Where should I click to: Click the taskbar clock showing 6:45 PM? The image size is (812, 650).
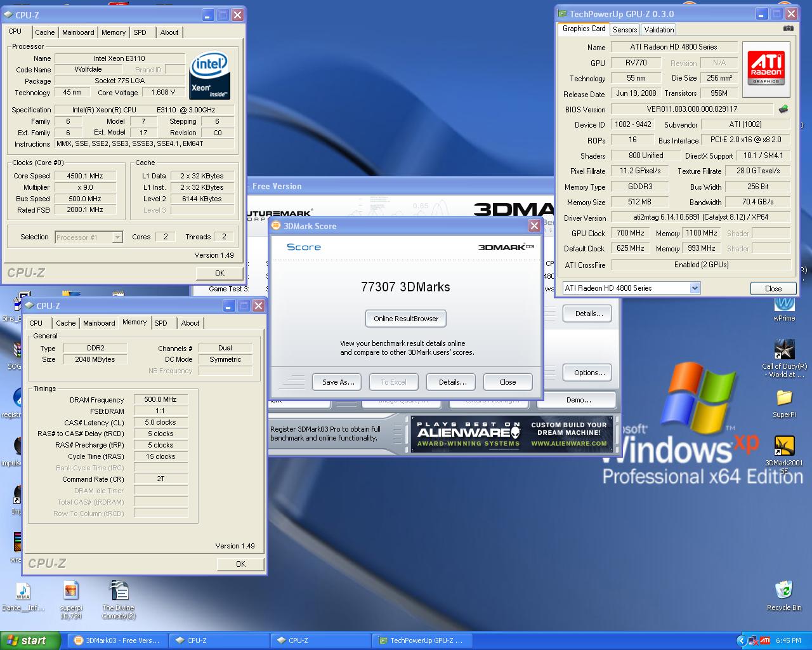coord(788,640)
